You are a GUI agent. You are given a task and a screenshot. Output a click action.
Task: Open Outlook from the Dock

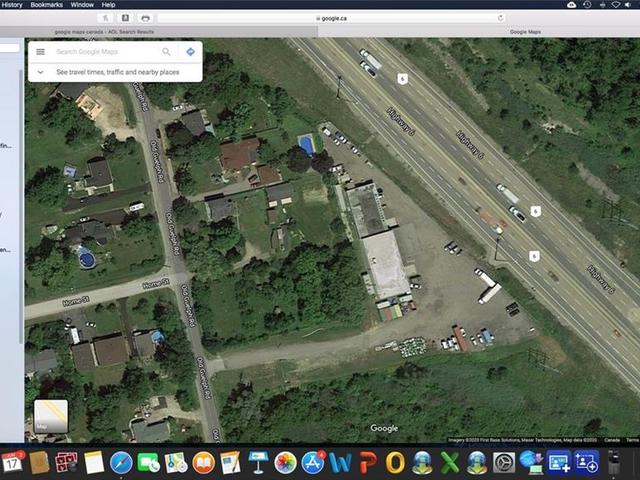click(395, 463)
